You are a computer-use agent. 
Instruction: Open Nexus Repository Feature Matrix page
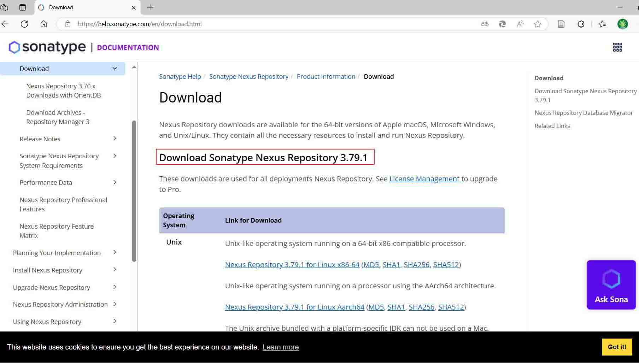tap(57, 231)
